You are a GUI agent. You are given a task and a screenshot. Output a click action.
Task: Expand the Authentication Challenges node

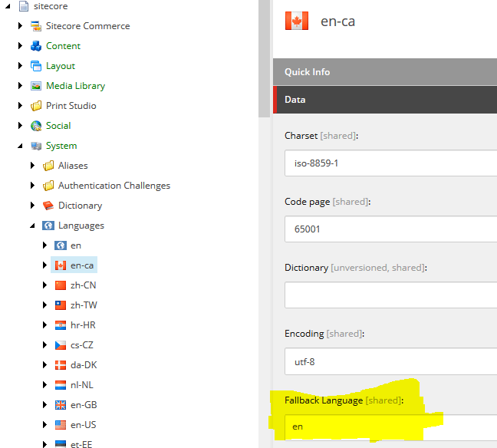click(x=32, y=186)
